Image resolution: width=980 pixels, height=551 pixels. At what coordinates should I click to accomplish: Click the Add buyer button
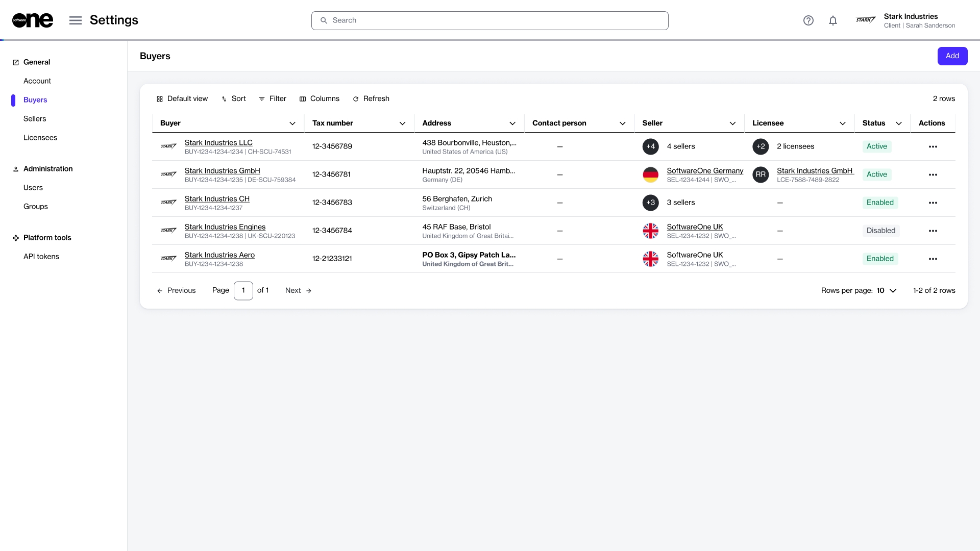952,56
